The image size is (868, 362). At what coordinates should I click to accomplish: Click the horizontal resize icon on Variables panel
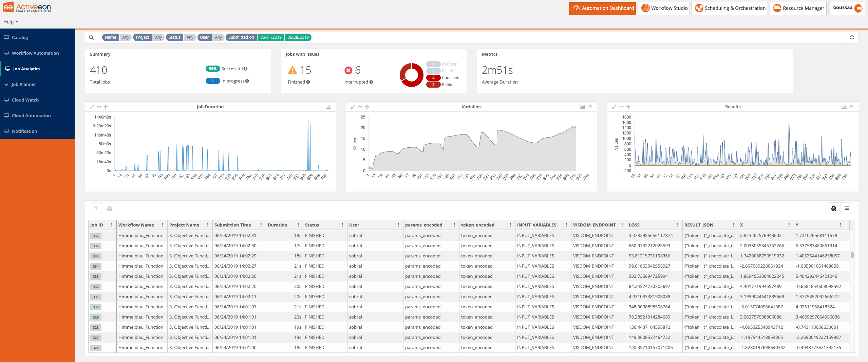click(x=360, y=107)
